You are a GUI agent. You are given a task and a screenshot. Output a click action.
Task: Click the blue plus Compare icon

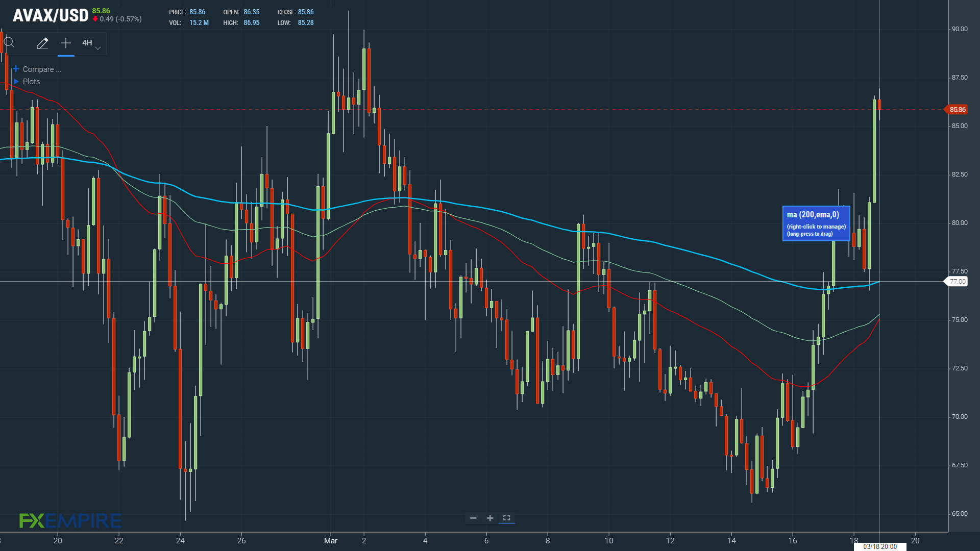click(x=16, y=69)
